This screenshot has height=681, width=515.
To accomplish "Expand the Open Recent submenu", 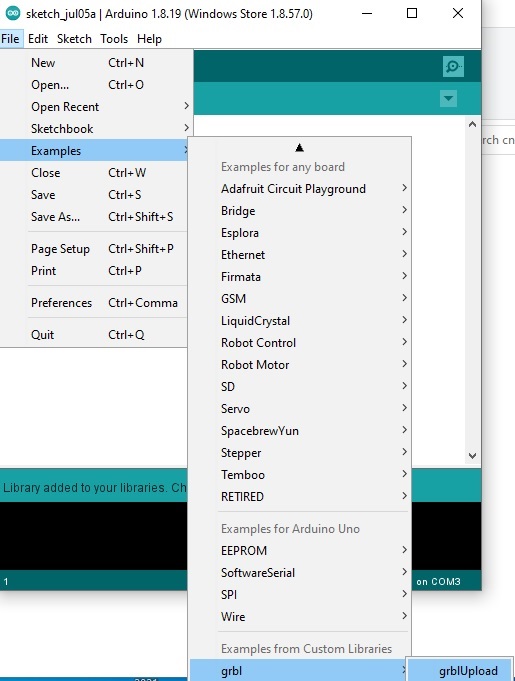I will pyautogui.click(x=96, y=107).
